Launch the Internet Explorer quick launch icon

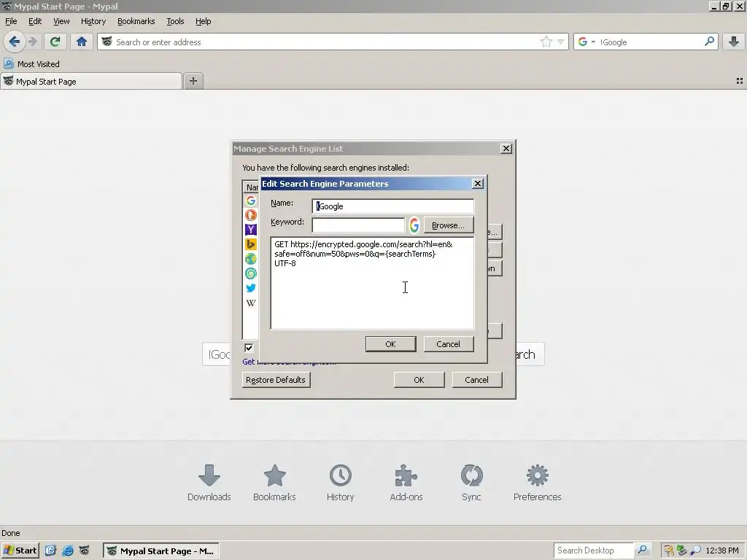tap(68, 551)
